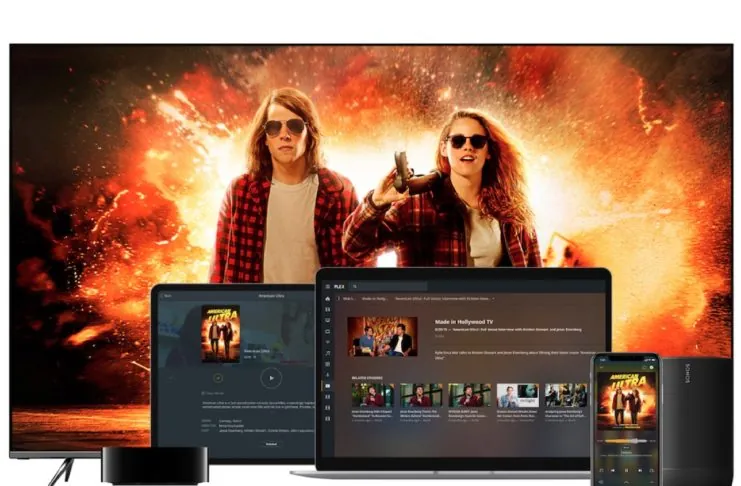Open the hamburger menu beside the Plex logo
Image resolution: width=741 pixels, height=486 pixels.
[327, 286]
